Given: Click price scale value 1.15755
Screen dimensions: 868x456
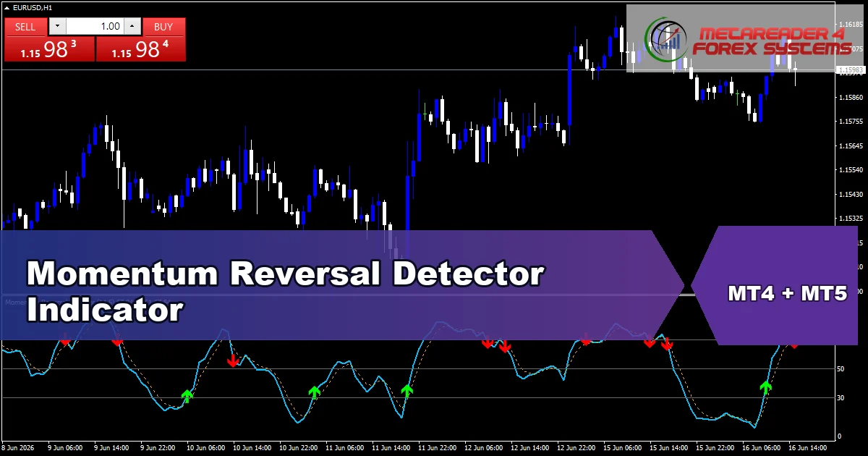Looking at the screenshot, I should click(850, 122).
